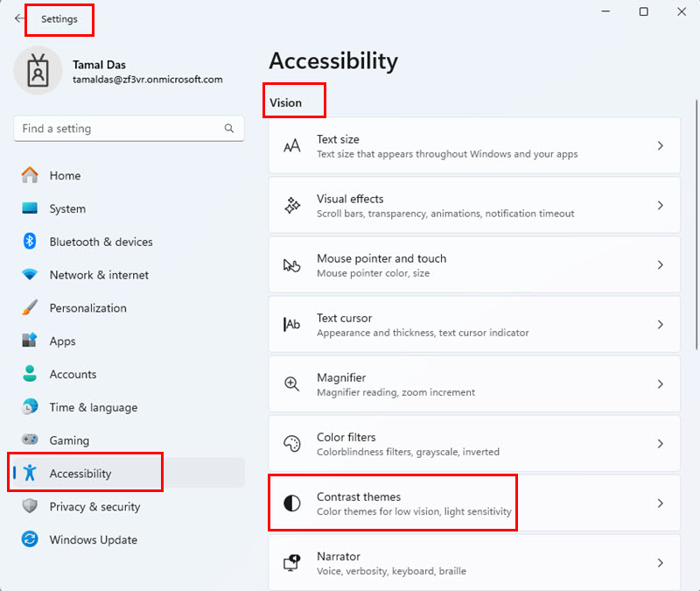The height and width of the screenshot is (591, 700).
Task: Click the Personalization paintbrush icon
Action: coord(30,308)
